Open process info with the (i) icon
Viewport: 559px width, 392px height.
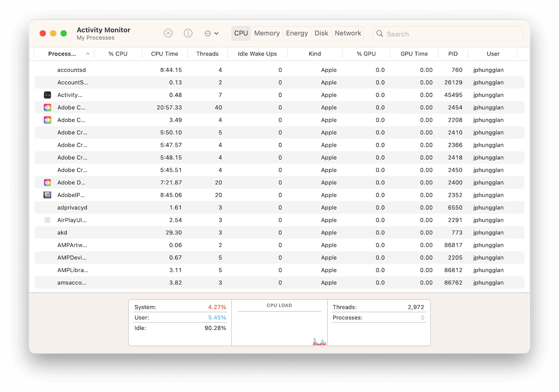tap(188, 34)
